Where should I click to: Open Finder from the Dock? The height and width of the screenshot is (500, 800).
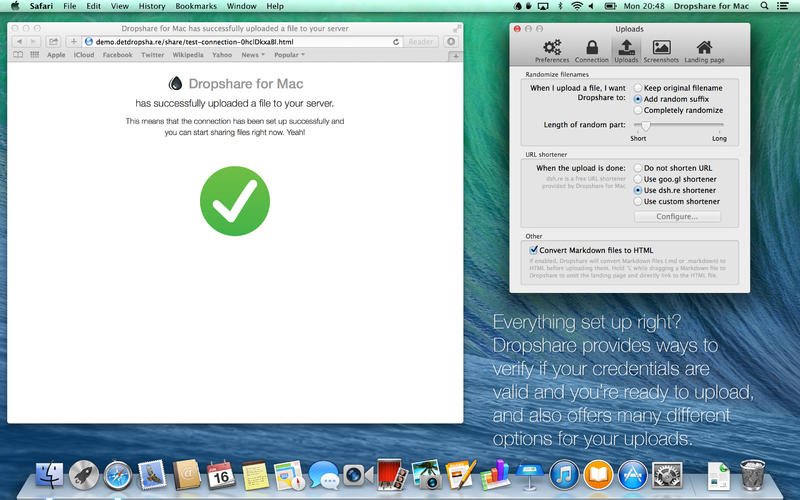[x=49, y=476]
